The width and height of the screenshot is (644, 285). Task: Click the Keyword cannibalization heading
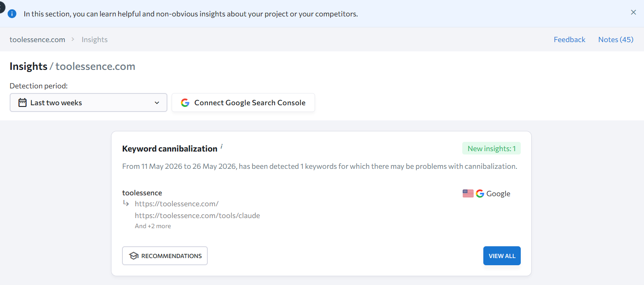click(170, 149)
